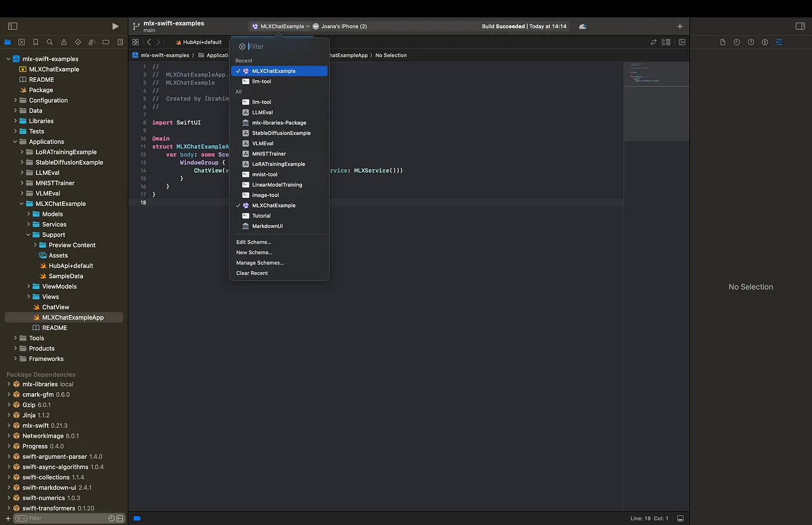Switch to the HubApi+default editor tab
Screen dimensions: 812x525
(198, 42)
